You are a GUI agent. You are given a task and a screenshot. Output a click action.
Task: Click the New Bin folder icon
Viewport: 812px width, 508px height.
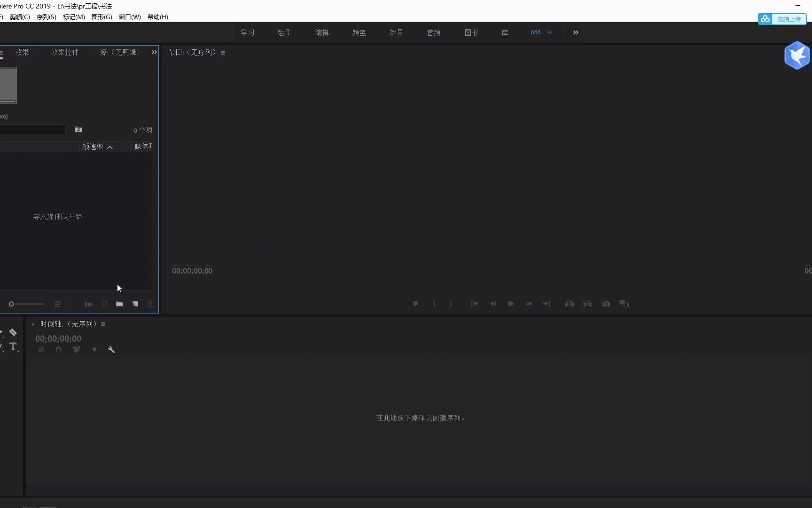tap(119, 304)
